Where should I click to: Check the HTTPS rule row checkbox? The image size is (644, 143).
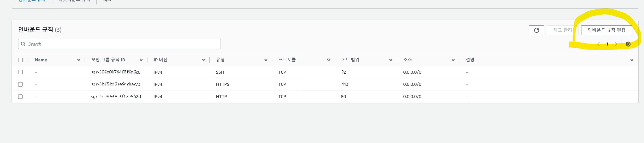pos(20,84)
